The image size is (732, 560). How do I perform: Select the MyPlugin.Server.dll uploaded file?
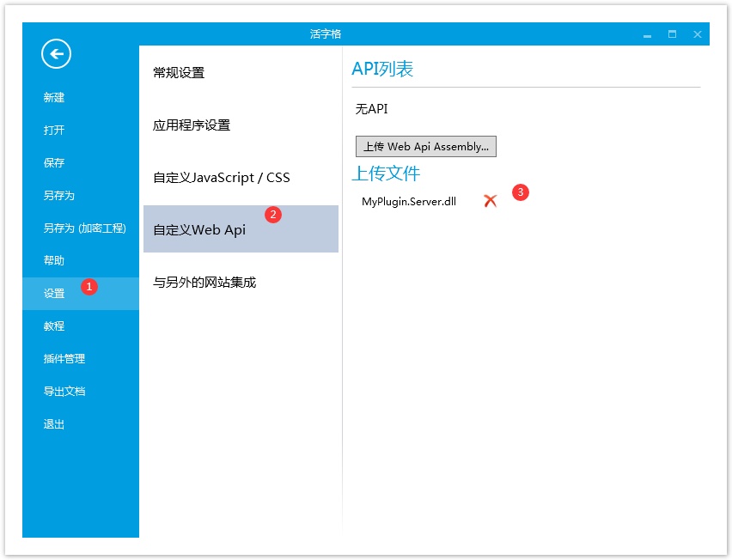408,202
